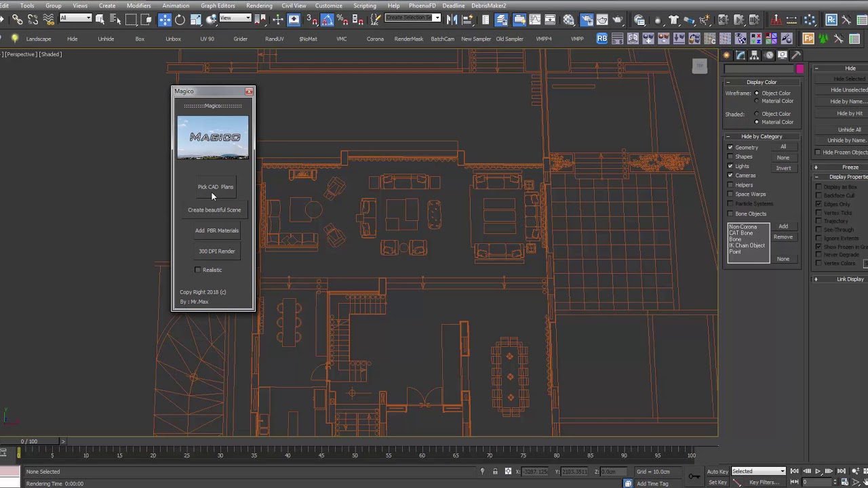Click the orange Fp toolbar icon
Viewport: 868px width, 488px height.
coord(808,39)
